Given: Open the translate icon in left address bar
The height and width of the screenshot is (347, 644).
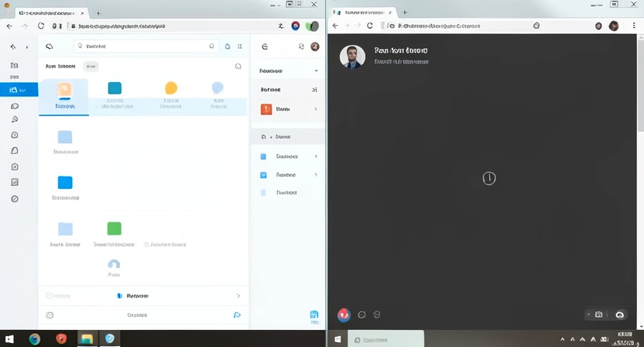Looking at the screenshot, I should pyautogui.click(x=280, y=26).
